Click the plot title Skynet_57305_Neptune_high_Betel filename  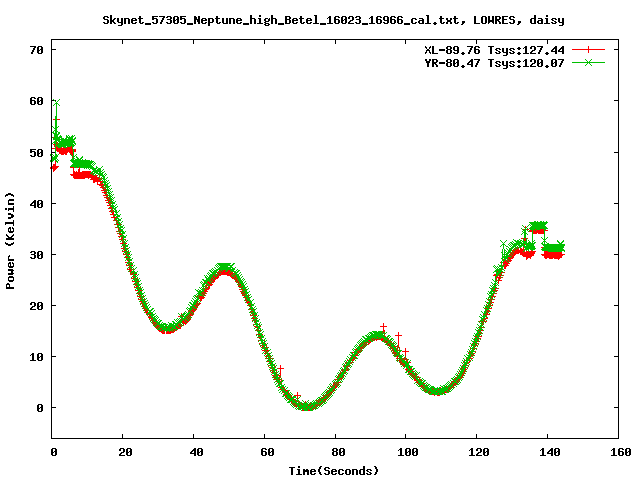pos(333,20)
